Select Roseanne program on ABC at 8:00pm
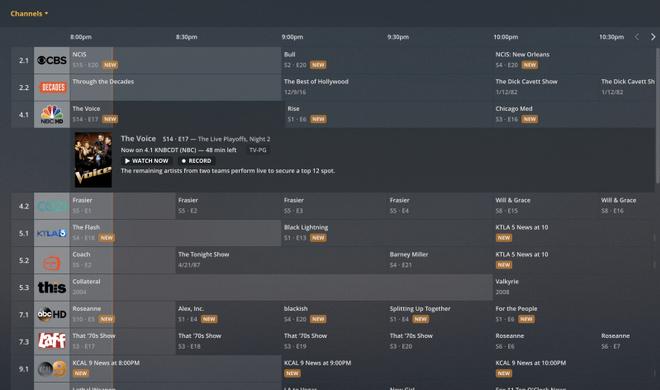This screenshot has height=390, width=660. click(122, 315)
